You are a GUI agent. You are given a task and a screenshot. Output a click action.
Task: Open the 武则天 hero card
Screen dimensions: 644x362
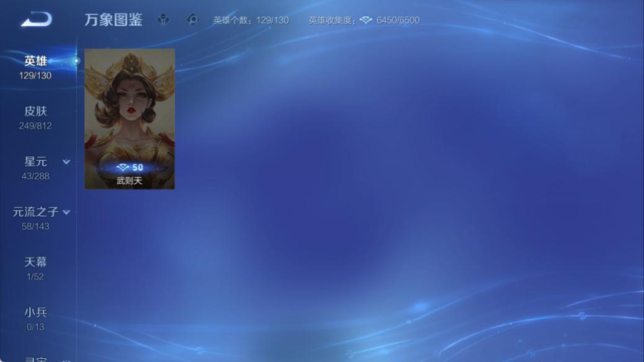pyautogui.click(x=130, y=119)
